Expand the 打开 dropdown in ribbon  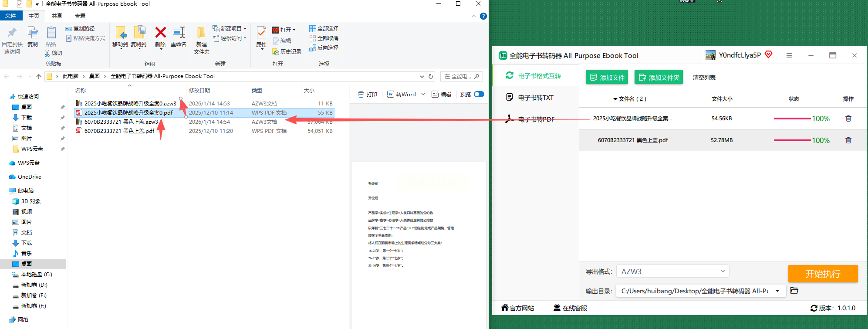(294, 30)
